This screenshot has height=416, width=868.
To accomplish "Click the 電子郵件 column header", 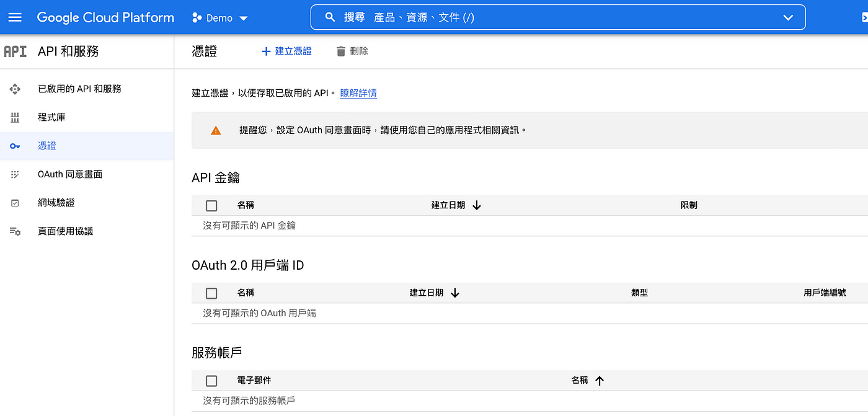I will click(254, 380).
